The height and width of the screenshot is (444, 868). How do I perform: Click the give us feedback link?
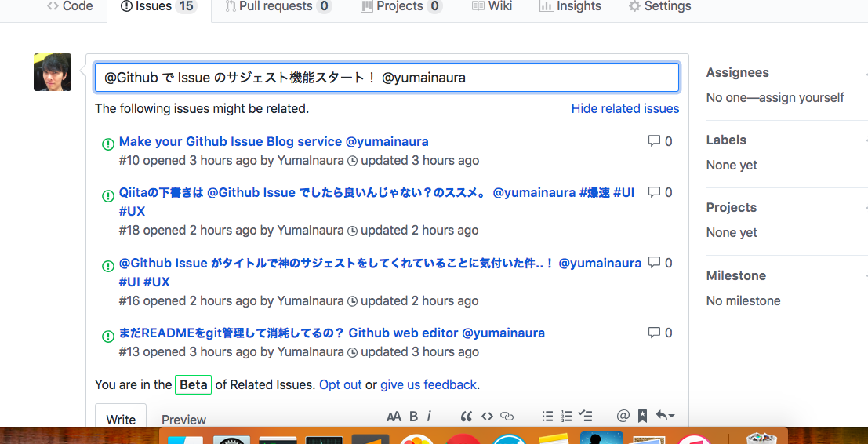coord(428,384)
